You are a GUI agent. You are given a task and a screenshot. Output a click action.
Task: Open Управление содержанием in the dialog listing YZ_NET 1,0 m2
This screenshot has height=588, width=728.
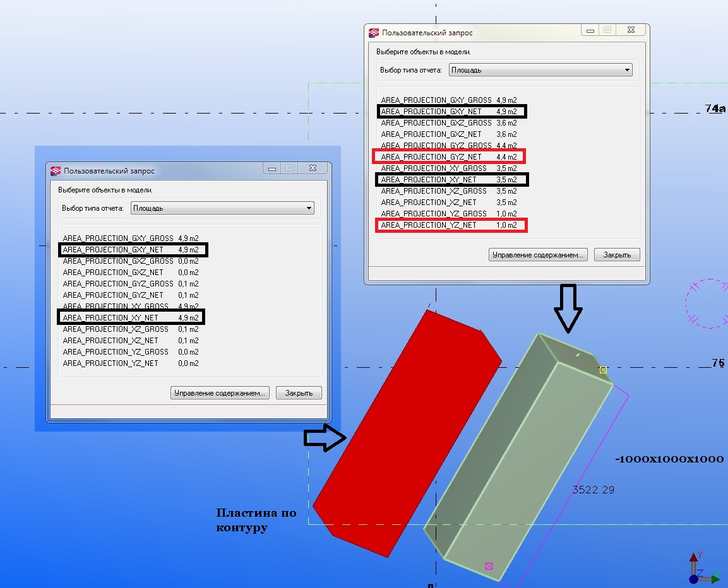pyautogui.click(x=539, y=255)
